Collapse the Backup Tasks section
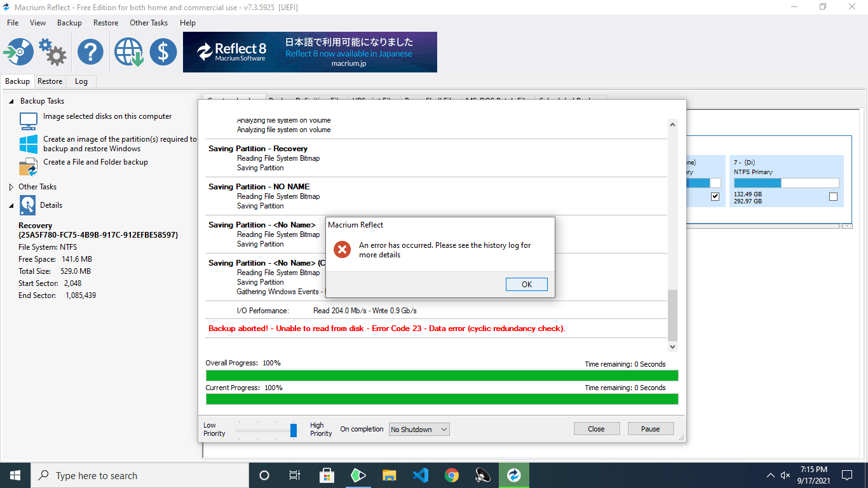Image resolution: width=868 pixels, height=488 pixels. coord(11,101)
